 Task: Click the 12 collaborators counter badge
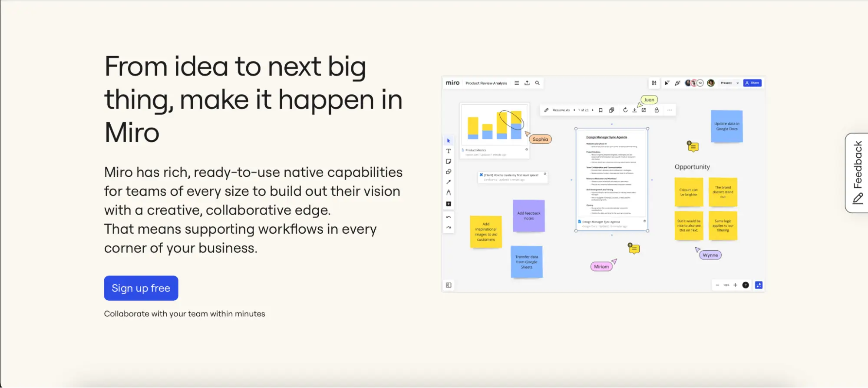point(700,83)
